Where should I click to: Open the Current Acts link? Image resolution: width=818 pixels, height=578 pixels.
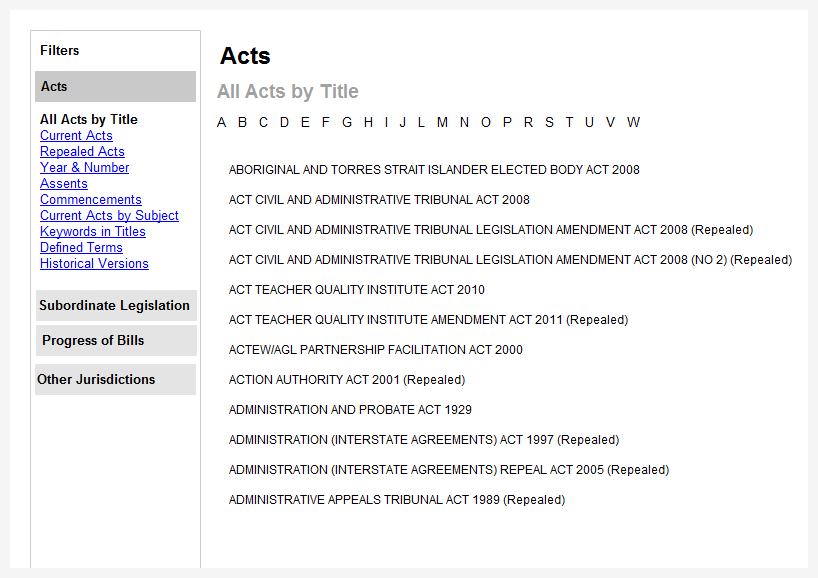76,136
